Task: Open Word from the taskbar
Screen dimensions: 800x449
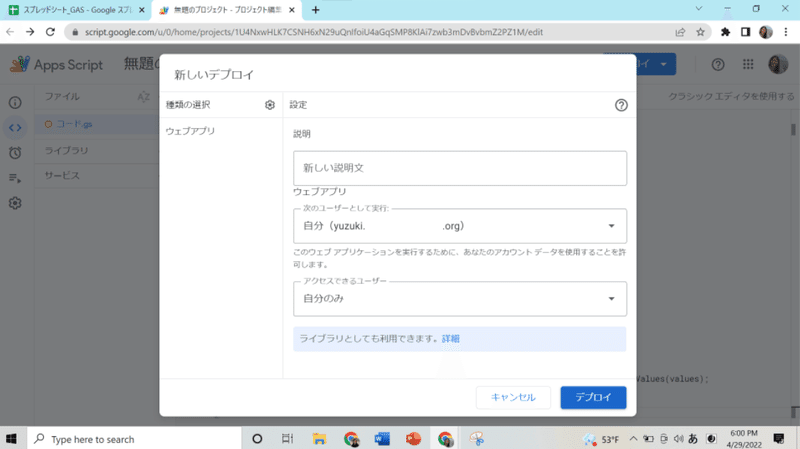Action: 382,439
